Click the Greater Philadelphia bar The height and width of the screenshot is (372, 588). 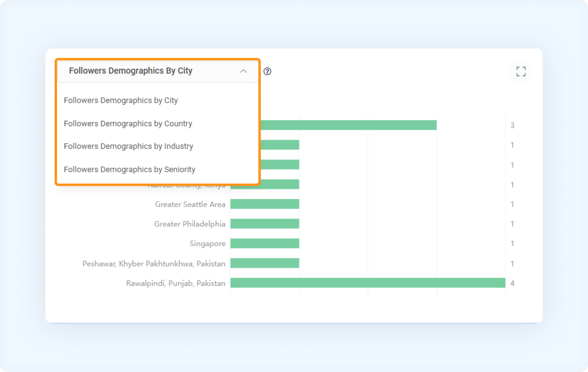(265, 224)
